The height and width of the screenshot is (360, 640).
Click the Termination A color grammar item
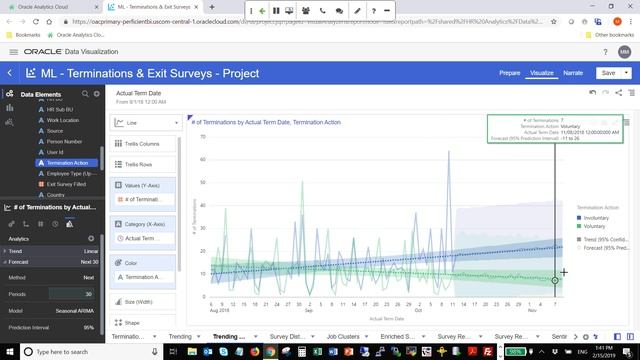coord(143,277)
